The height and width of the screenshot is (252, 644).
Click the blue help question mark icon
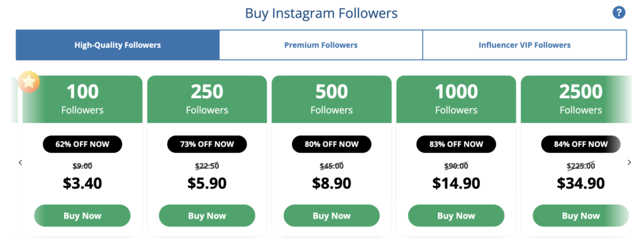tap(619, 13)
